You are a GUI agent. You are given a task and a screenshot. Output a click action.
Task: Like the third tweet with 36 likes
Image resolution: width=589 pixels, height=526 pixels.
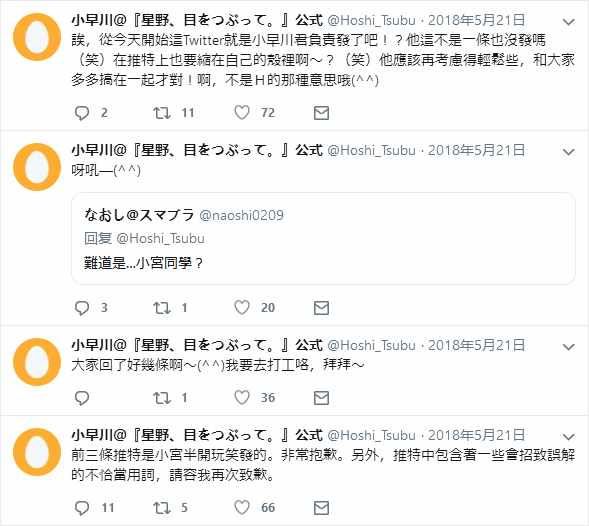click(x=242, y=398)
